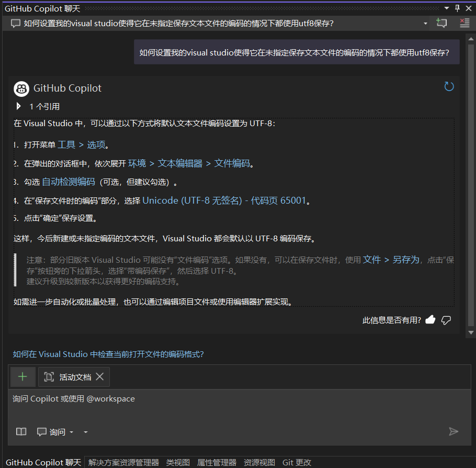The image size is (476, 468).
Task: Click the chat bubble icon before the question
Action: (14, 23)
